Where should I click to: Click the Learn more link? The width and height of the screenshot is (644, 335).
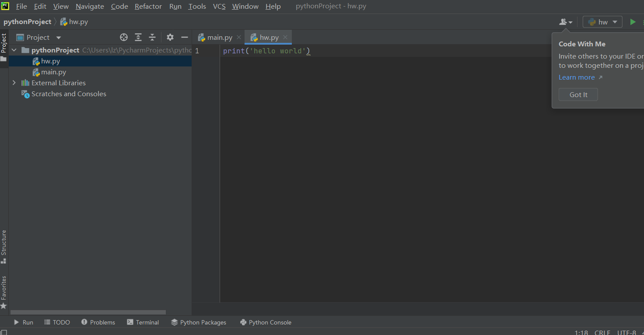pyautogui.click(x=577, y=77)
